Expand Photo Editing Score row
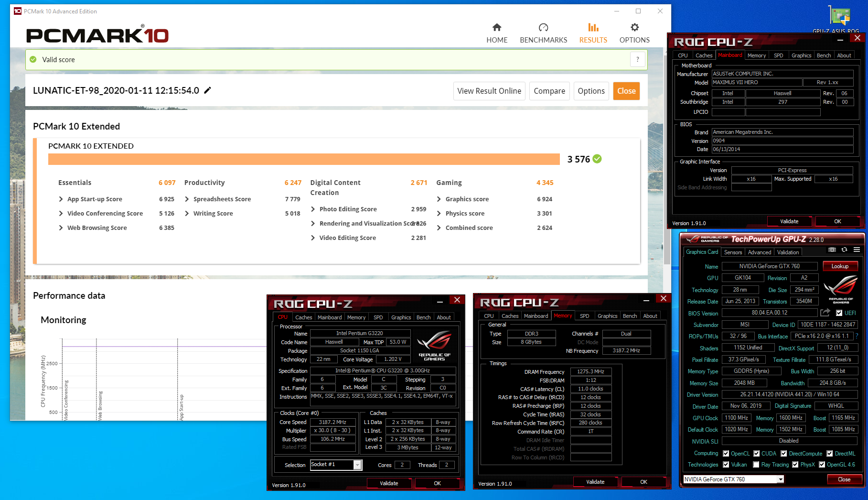This screenshot has height=500, width=868. (313, 209)
